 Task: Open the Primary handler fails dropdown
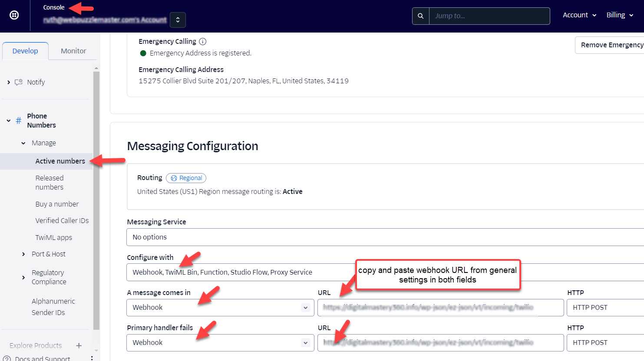click(220, 342)
